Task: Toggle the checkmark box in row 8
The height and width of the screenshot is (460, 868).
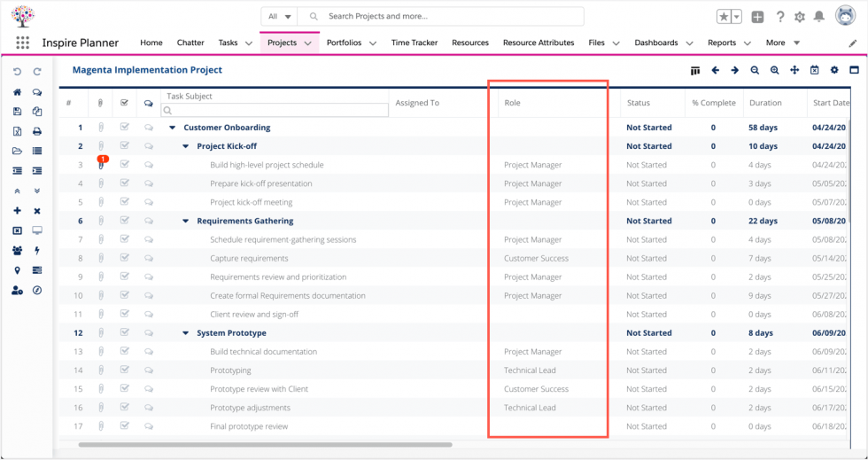Action: [x=125, y=258]
